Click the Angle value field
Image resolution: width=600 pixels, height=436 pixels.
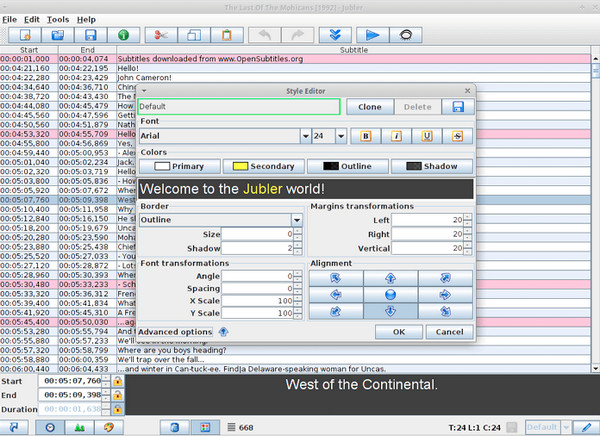[x=257, y=276]
